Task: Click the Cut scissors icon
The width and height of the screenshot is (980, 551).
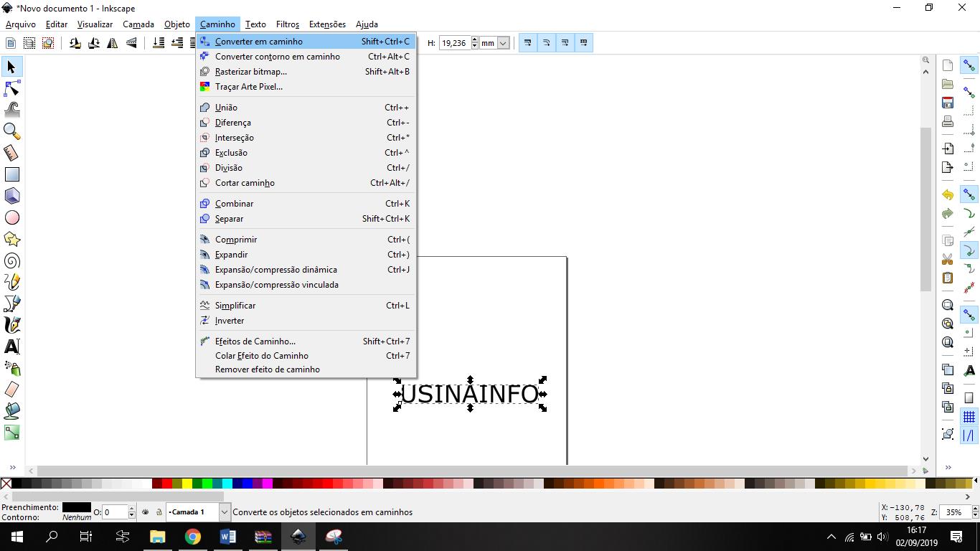Action: coord(948,259)
